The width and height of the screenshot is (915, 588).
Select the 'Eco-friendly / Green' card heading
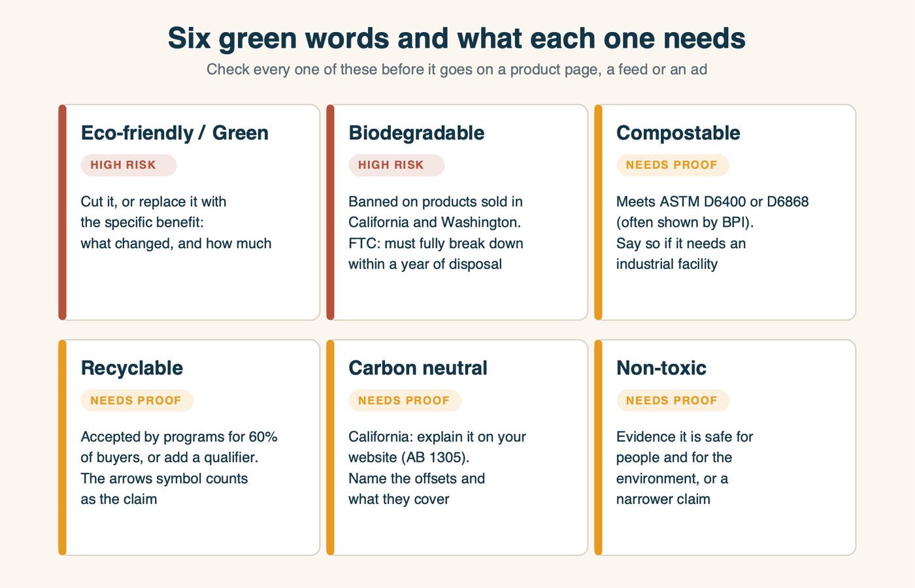click(x=175, y=133)
